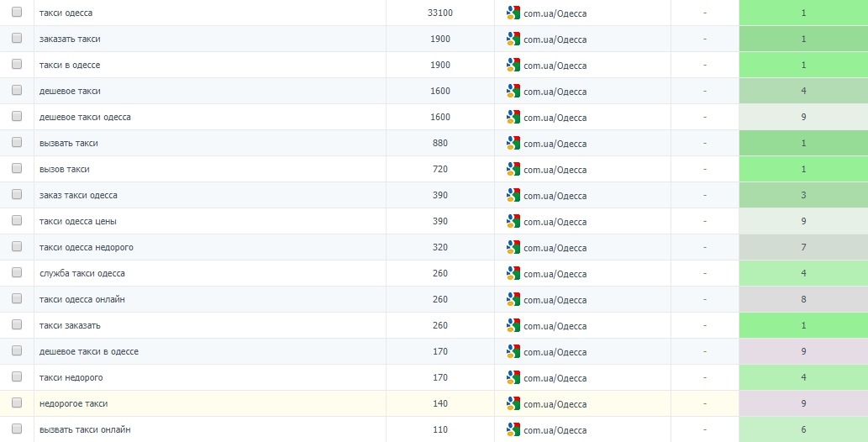Click Google icon in 'такси в одессе' row

pyautogui.click(x=513, y=65)
